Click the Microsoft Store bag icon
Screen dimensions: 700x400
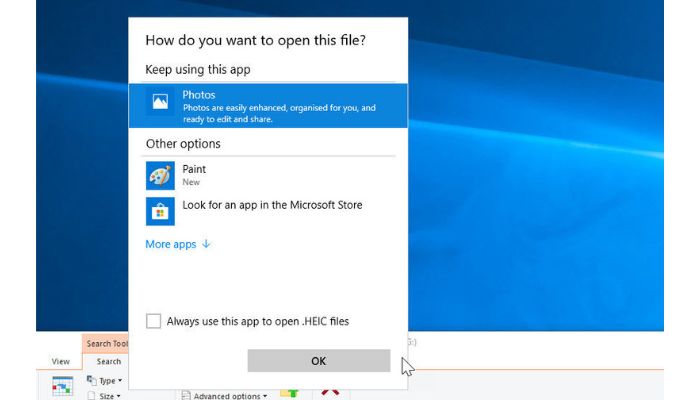160,212
